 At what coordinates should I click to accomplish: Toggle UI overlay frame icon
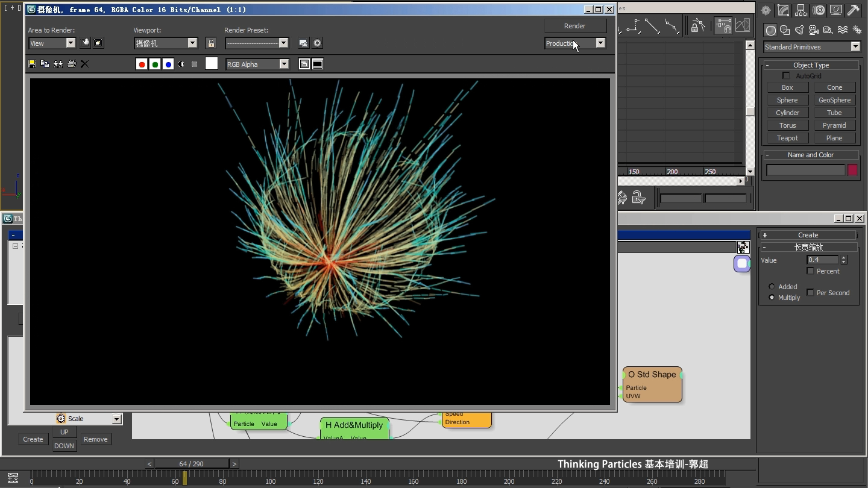(x=304, y=64)
